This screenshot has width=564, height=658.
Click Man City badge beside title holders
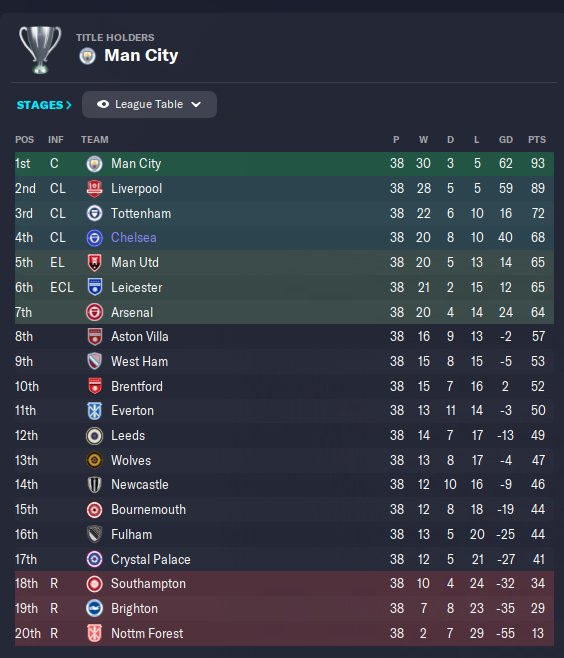[88, 56]
